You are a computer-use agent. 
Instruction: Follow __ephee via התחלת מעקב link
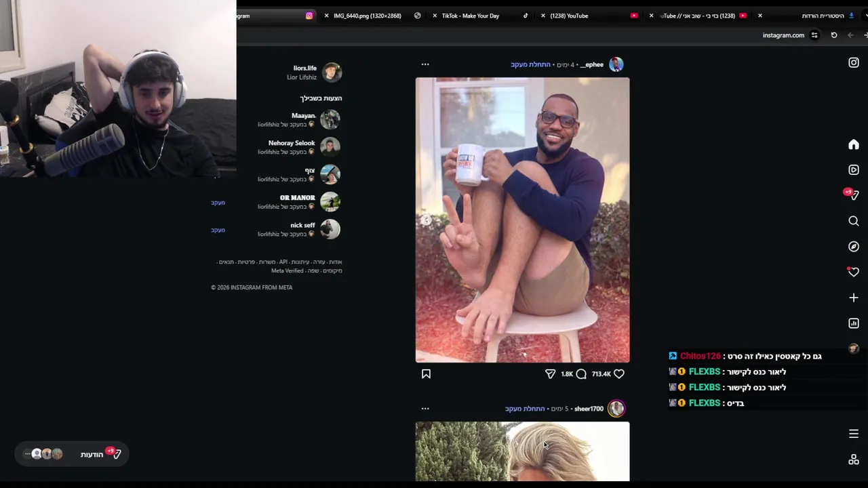[530, 64]
